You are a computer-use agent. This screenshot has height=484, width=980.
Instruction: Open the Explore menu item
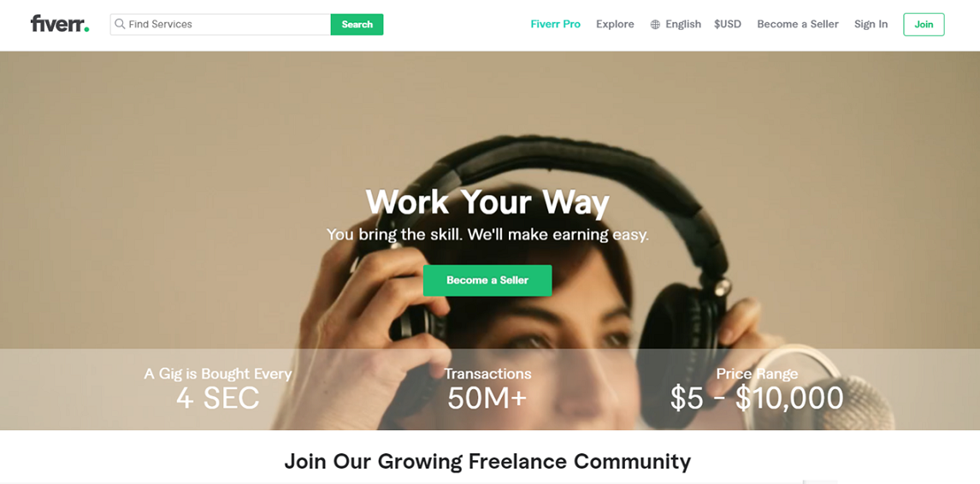[615, 25]
